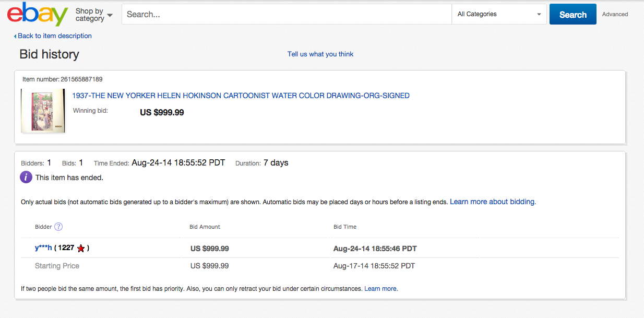Screen dimensions: 644x318
Task: Select the Starting Price row label
Action: [x=57, y=266]
